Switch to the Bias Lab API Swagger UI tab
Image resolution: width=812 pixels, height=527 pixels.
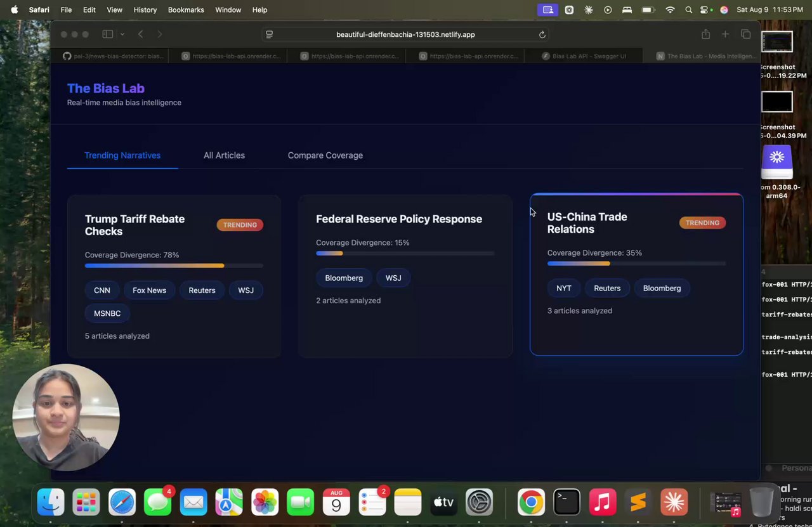click(584, 56)
